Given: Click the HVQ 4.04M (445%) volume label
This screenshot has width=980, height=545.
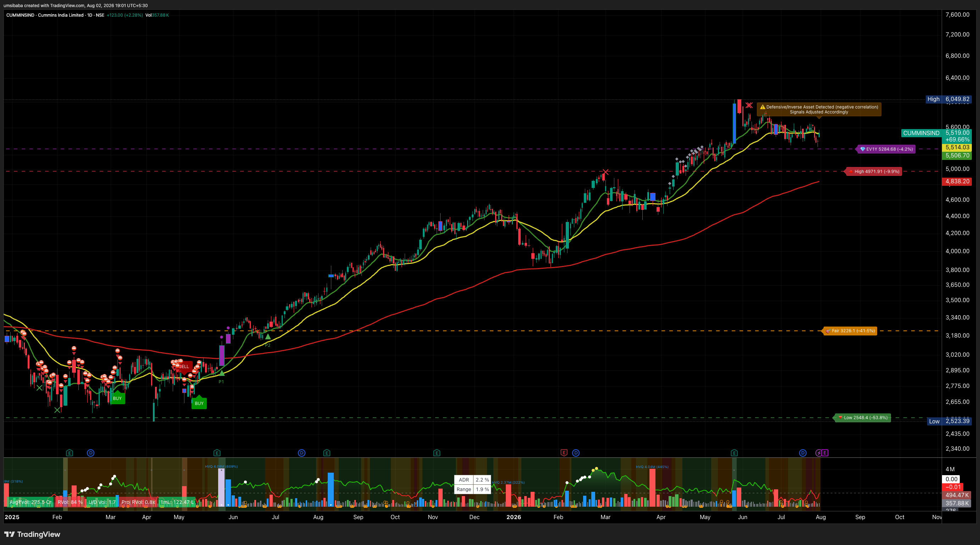Looking at the screenshot, I should [652, 467].
